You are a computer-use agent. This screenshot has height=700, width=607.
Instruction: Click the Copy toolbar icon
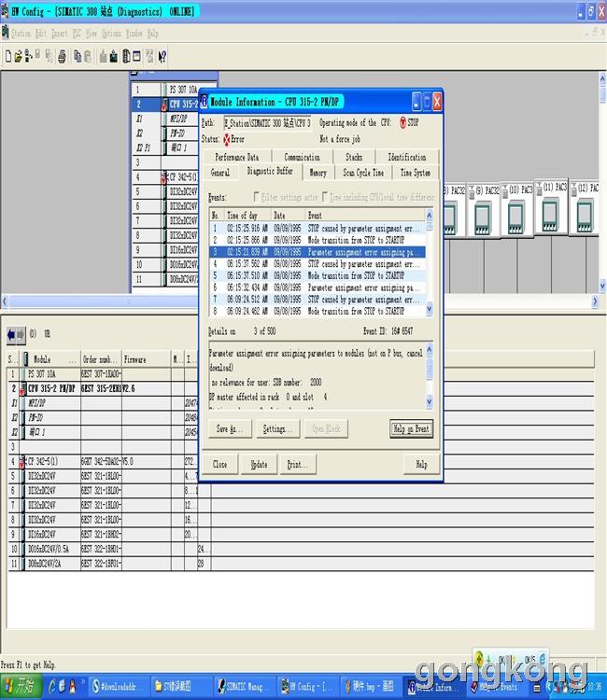point(78,56)
